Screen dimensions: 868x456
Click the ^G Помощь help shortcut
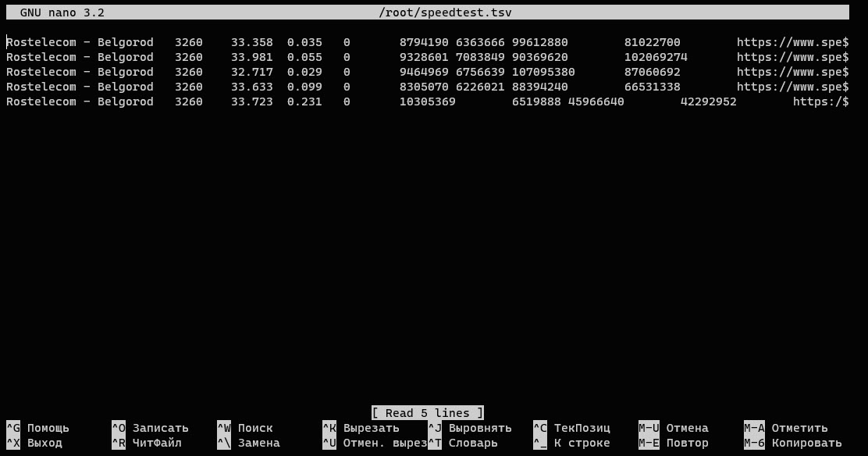[37, 428]
